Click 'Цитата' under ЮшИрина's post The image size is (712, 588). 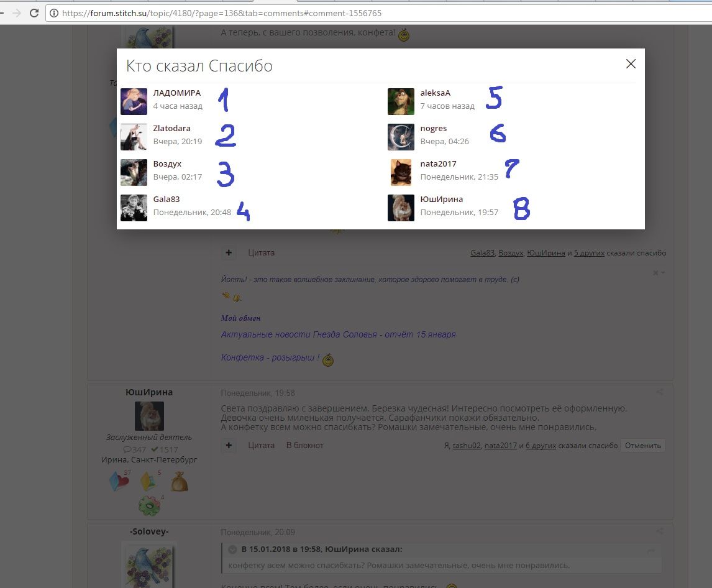pos(261,445)
